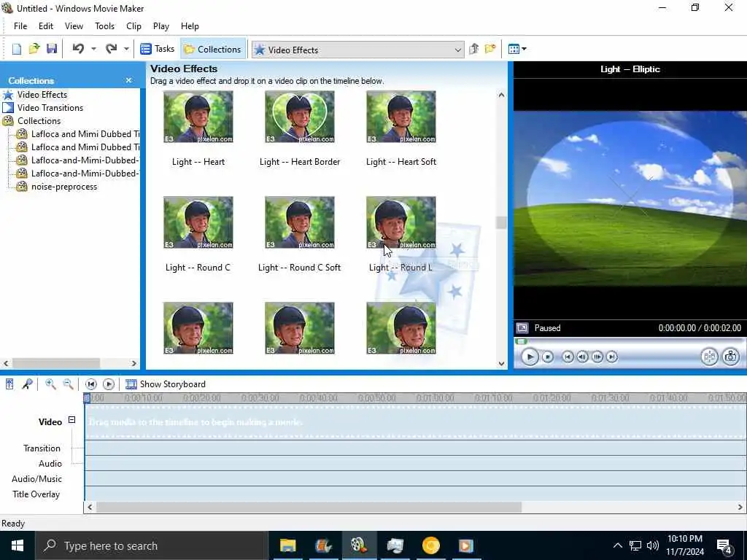Viewport: 747px width, 560px height.
Task: Step to the previous frame
Action: [x=582, y=357]
